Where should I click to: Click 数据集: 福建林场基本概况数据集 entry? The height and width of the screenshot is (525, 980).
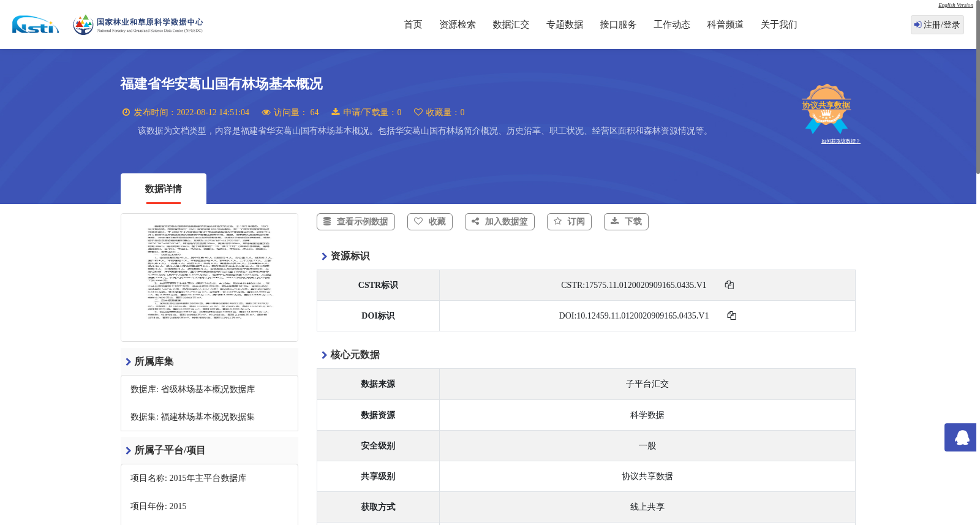(x=192, y=417)
